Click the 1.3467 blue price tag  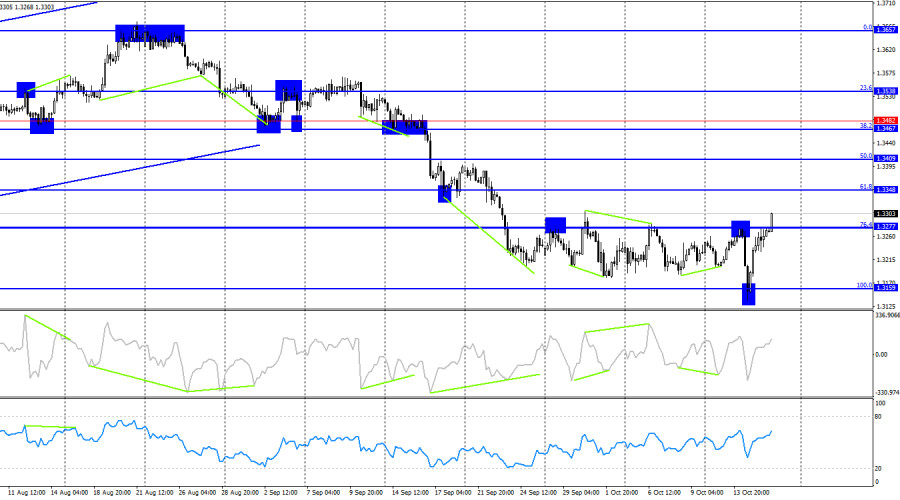click(885, 129)
